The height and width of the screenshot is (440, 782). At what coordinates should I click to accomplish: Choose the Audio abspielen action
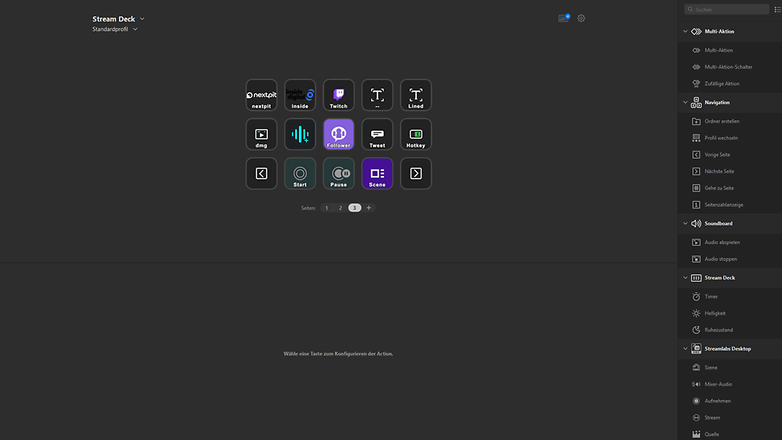coord(730,242)
